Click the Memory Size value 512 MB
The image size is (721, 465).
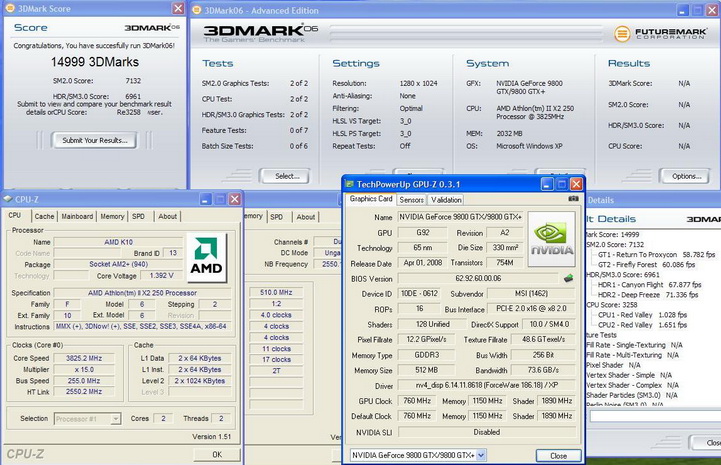[426, 370]
